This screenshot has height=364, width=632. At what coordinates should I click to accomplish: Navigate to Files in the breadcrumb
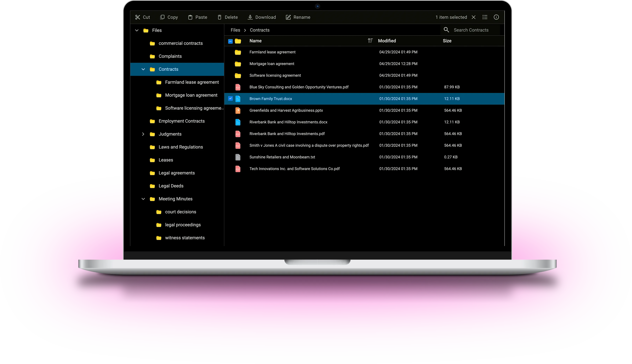(235, 30)
